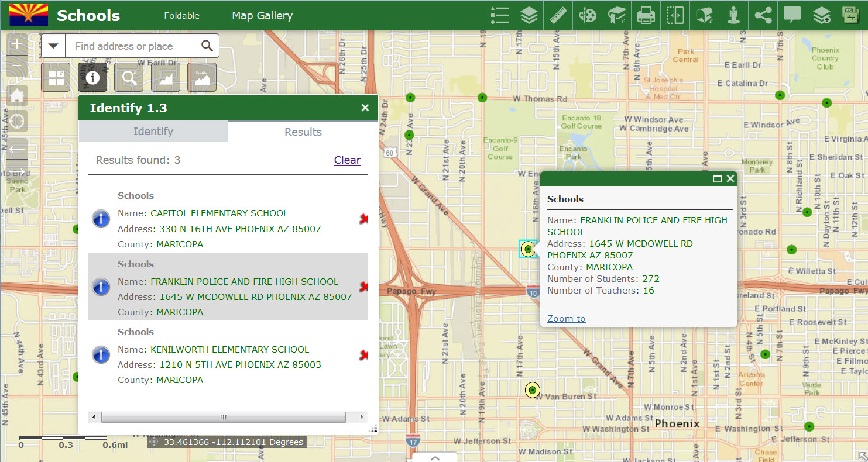The height and width of the screenshot is (462, 868).
Task: Go to next extent right arrow
Action: click(17, 170)
